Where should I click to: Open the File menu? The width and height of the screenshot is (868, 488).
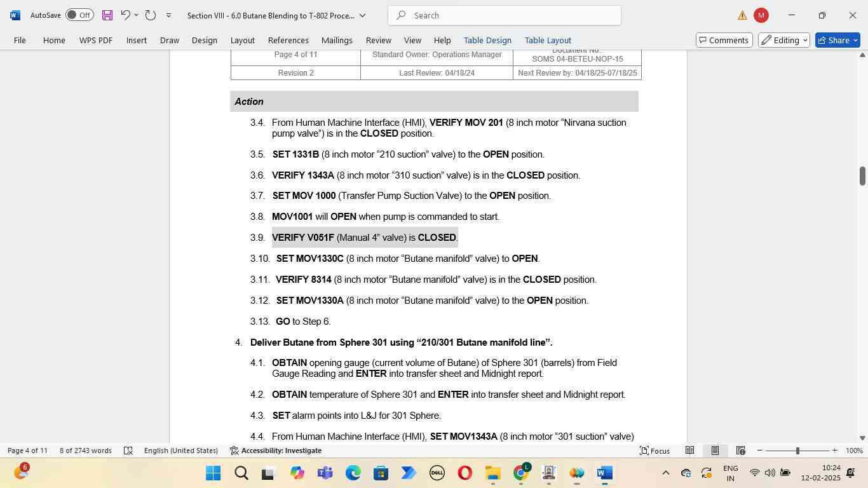pos(20,40)
